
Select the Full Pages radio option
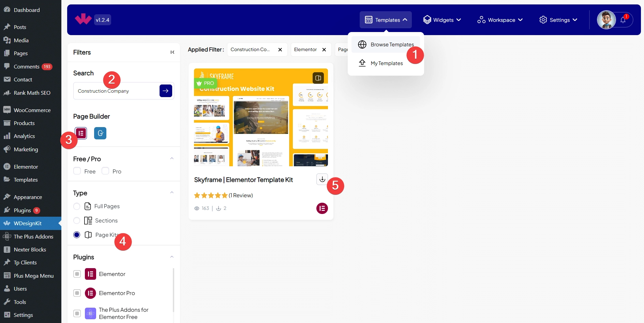77,206
